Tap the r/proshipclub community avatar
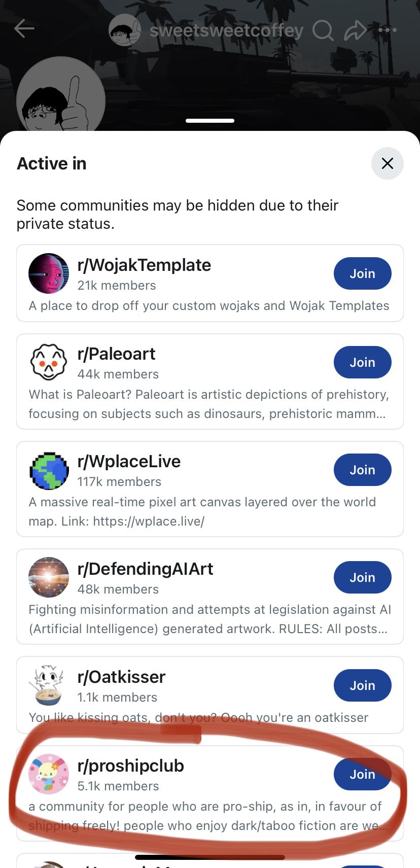The height and width of the screenshot is (868, 420). pyautogui.click(x=49, y=774)
